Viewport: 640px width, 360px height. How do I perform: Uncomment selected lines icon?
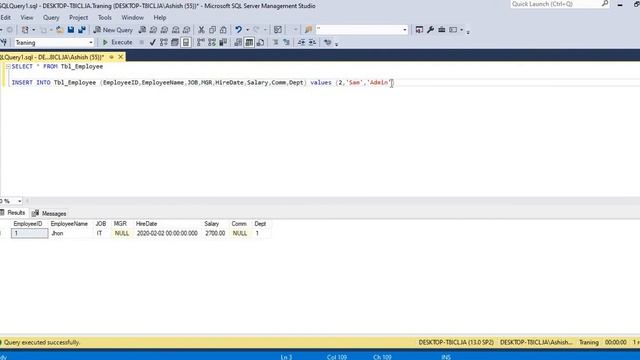pyautogui.click(x=287, y=42)
